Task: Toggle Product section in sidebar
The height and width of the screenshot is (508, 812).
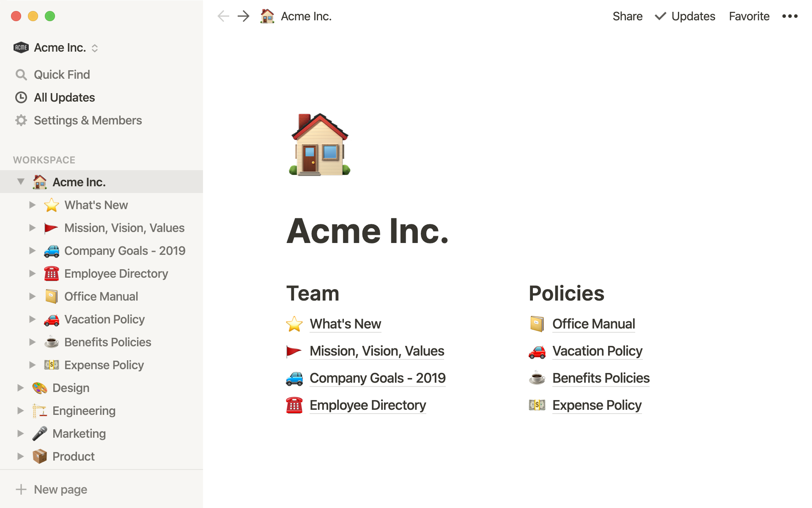Action: point(21,456)
